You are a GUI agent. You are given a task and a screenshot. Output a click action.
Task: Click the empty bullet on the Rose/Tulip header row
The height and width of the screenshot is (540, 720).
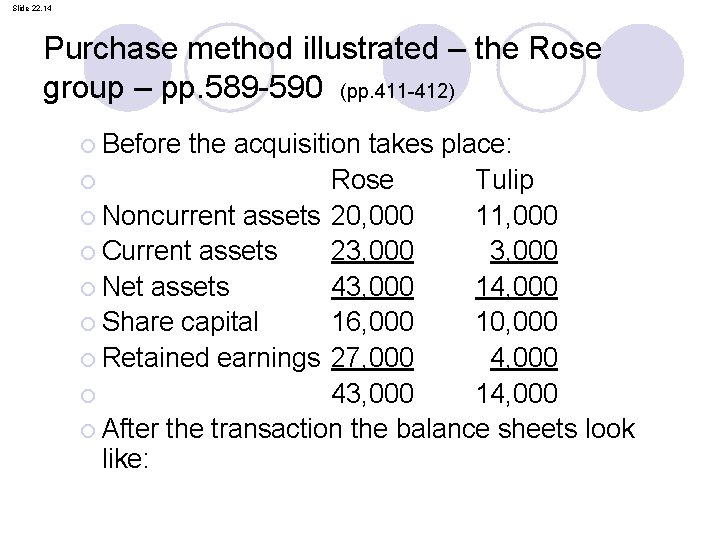click(88, 182)
